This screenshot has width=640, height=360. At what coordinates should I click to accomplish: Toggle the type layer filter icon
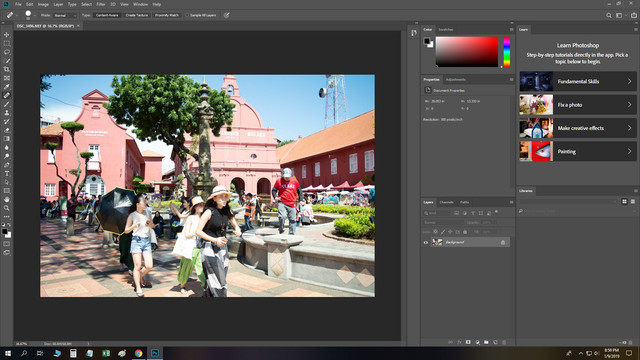click(473, 213)
